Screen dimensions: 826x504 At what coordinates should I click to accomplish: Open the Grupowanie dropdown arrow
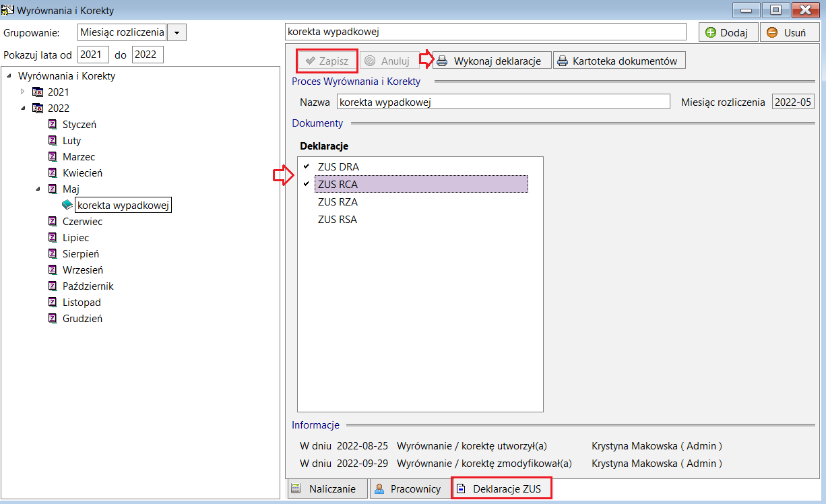(177, 32)
